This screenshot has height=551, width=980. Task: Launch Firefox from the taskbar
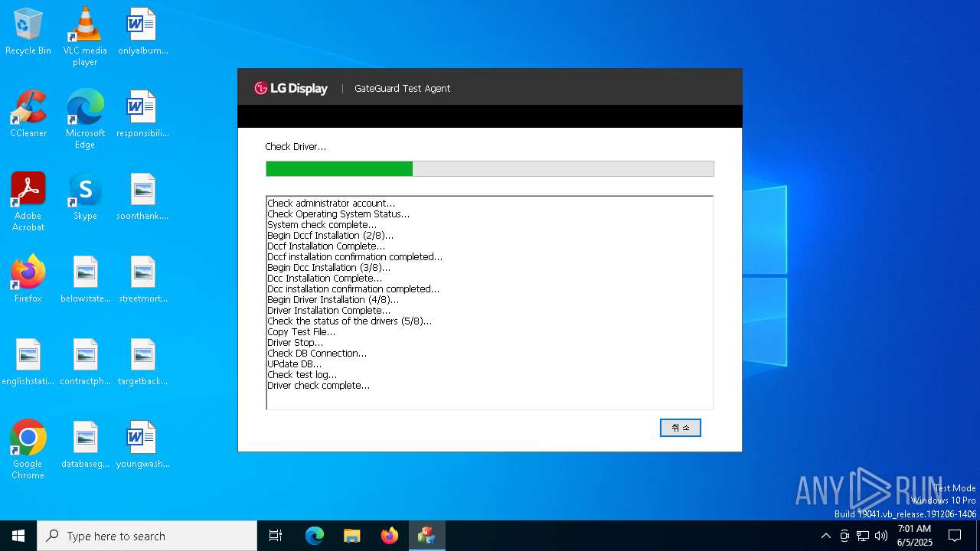click(x=390, y=536)
